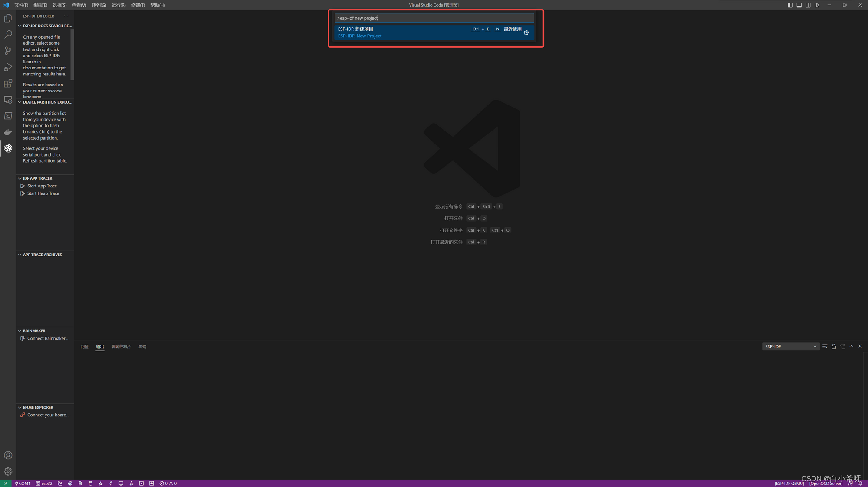Select the ESP-IDF Explorer activity bar icon
Image resolution: width=868 pixels, height=487 pixels.
(8, 148)
